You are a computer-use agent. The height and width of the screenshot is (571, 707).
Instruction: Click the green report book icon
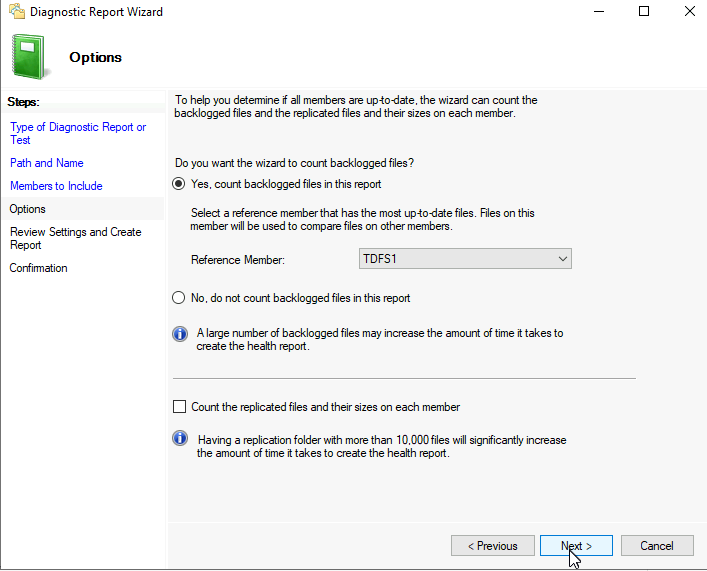[29, 57]
